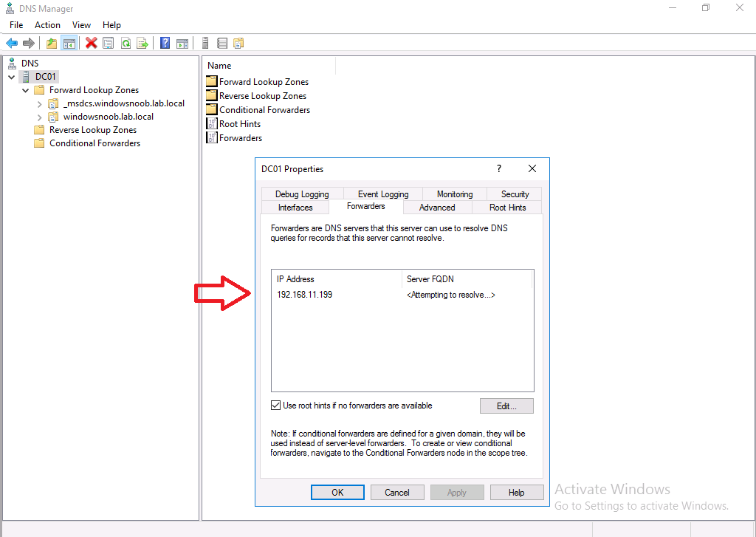Restore down the DNS Manager window
Viewport: 756px width, 537px height.
(706, 7)
